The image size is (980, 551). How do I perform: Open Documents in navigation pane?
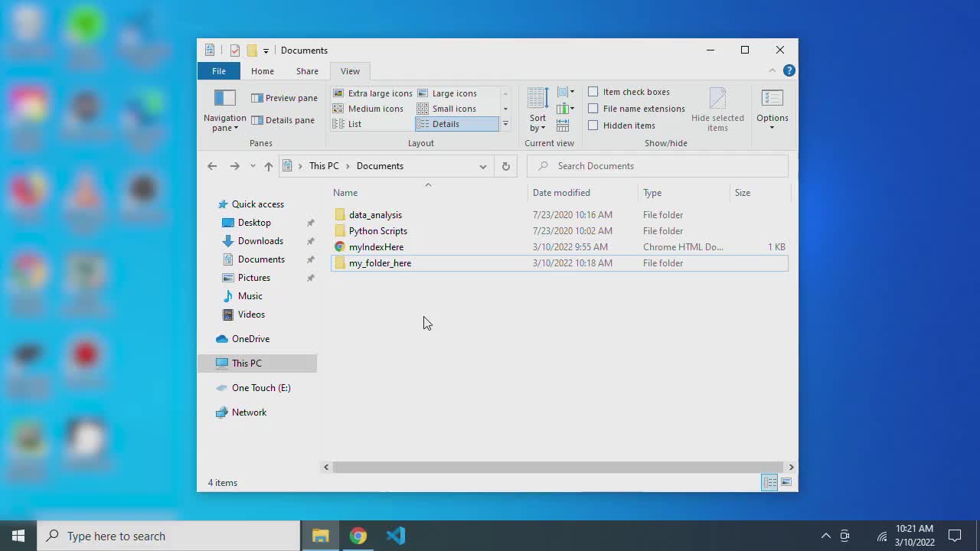261,259
